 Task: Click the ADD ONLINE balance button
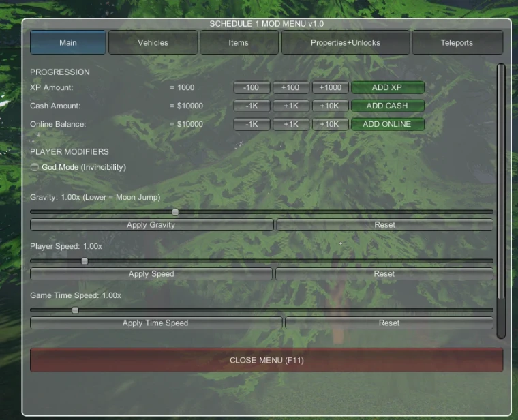point(387,124)
